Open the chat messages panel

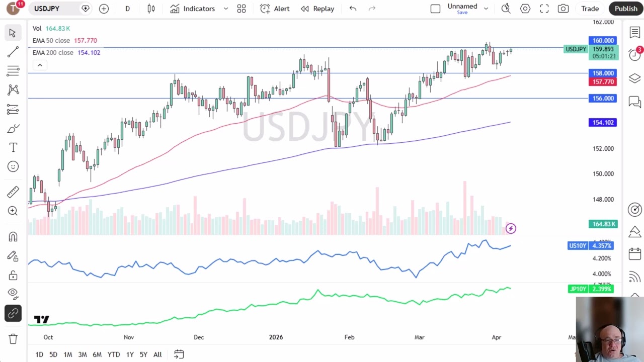point(634,102)
